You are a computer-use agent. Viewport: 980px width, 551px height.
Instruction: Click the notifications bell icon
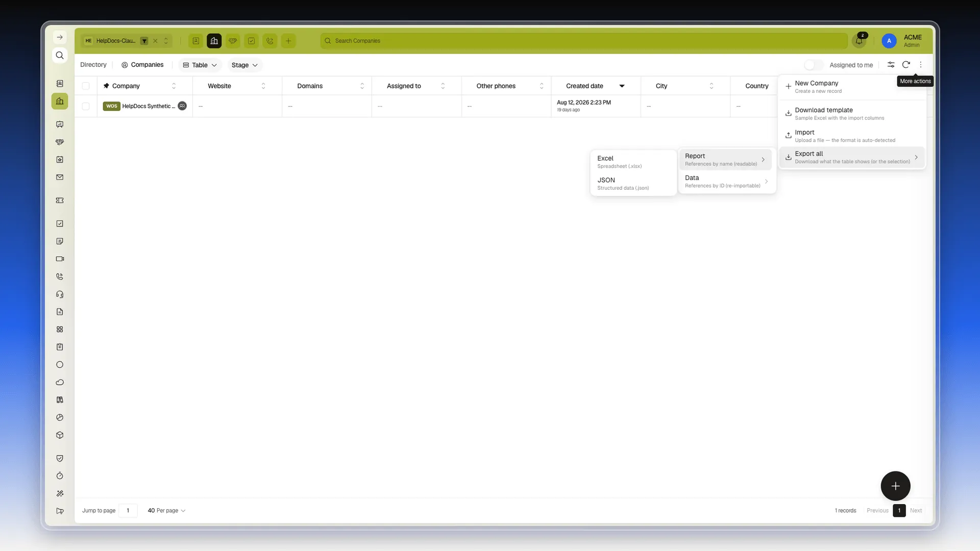click(859, 41)
